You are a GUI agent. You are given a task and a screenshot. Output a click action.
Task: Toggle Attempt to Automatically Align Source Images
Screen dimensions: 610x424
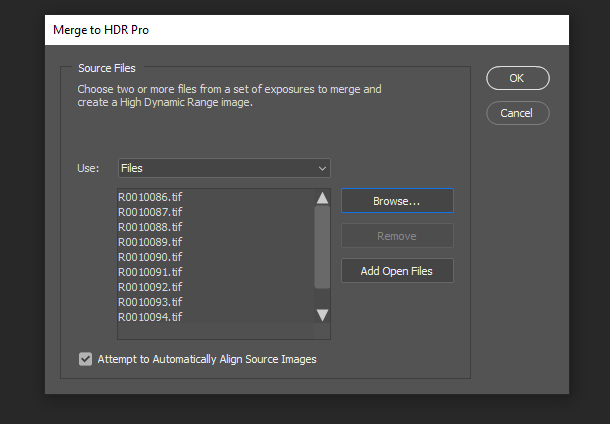pos(85,359)
